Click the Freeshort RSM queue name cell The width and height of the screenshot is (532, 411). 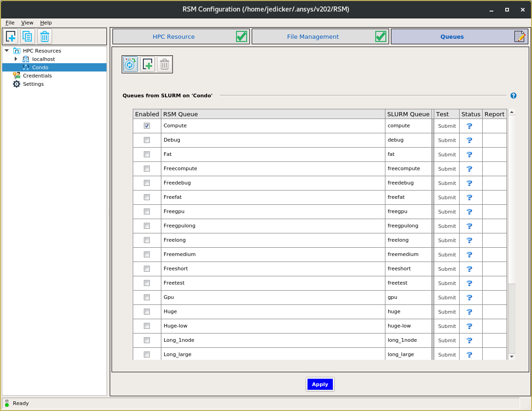[273, 268]
